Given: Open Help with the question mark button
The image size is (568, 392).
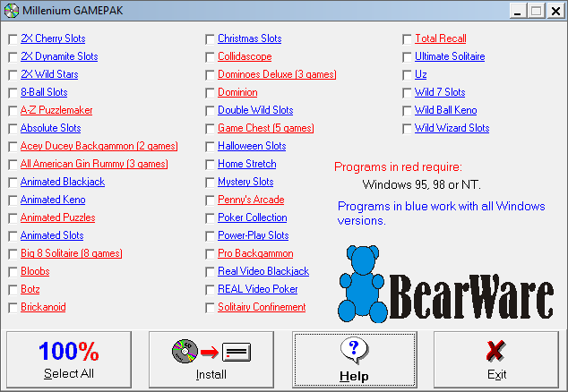Looking at the screenshot, I should pos(354,360).
